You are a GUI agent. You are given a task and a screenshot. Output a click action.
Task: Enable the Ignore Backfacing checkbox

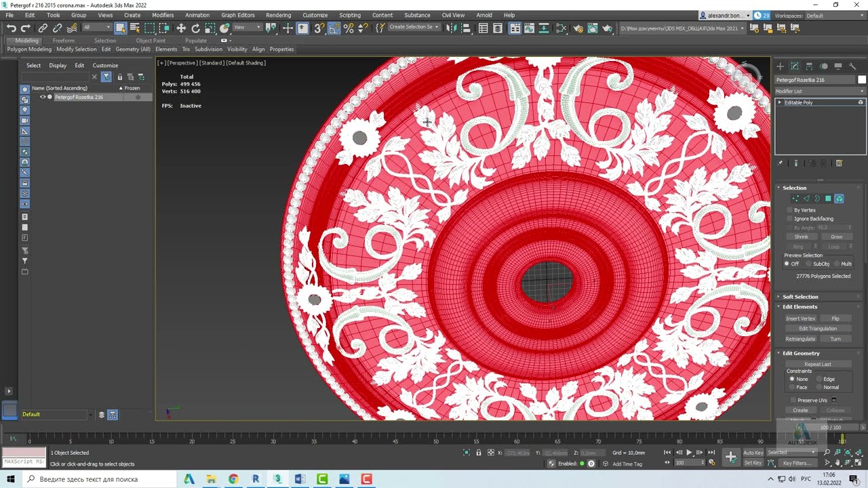click(x=789, y=219)
